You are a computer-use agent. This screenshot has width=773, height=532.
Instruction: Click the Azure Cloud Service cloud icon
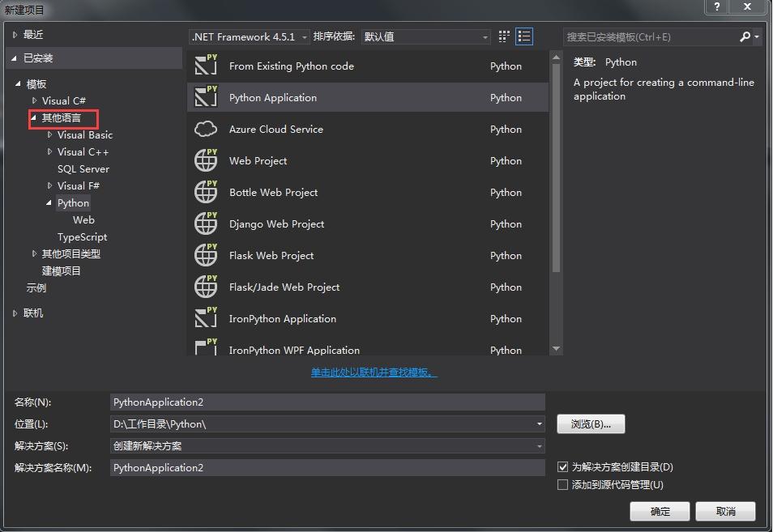click(x=206, y=129)
